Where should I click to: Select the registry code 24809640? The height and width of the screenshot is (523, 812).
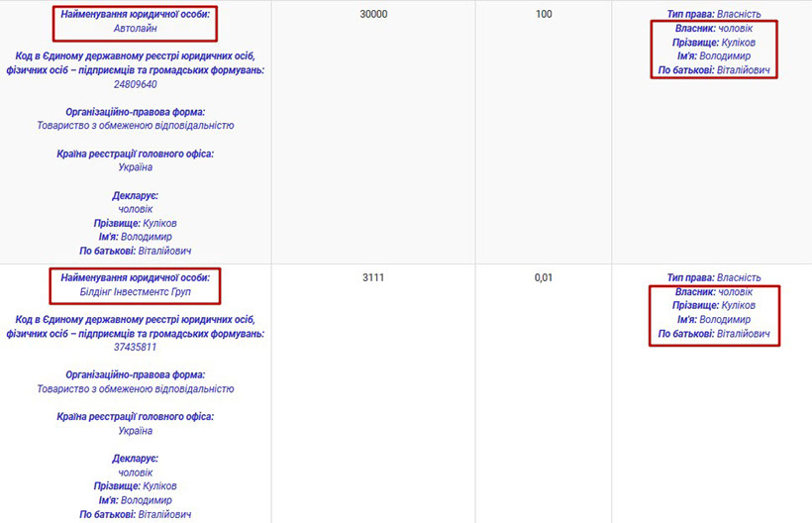(x=135, y=84)
